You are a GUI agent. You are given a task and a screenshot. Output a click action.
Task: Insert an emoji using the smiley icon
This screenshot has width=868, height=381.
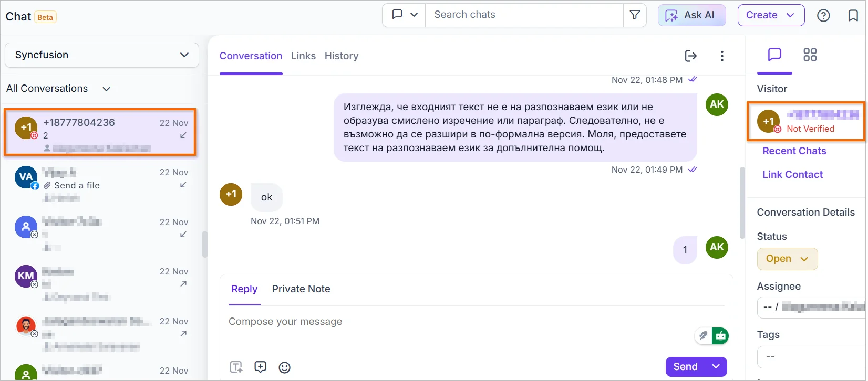(284, 367)
